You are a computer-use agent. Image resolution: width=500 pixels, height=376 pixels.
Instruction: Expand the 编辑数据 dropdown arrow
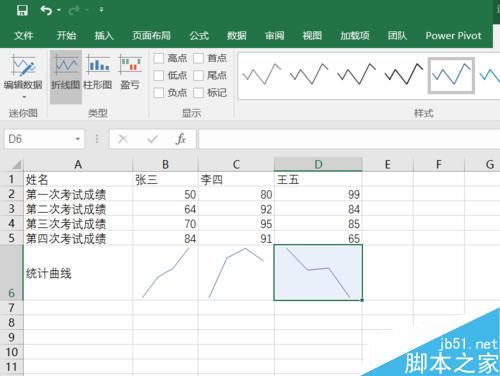(x=24, y=97)
